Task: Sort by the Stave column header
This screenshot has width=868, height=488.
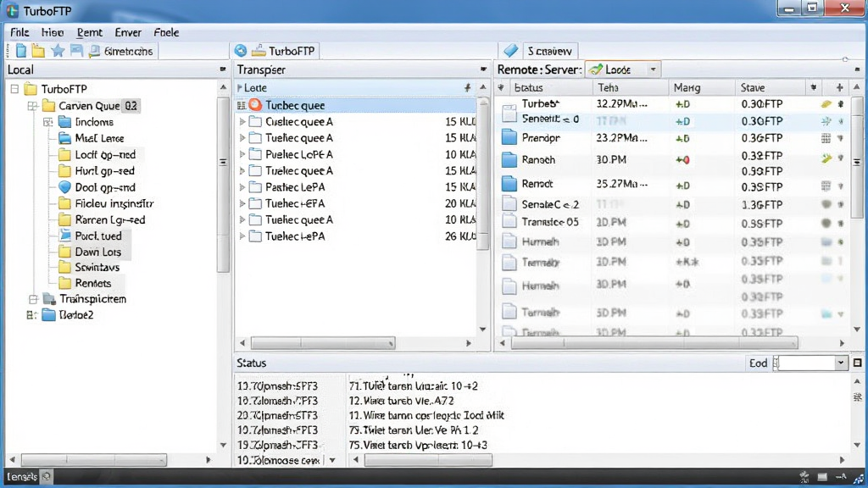Action: click(x=770, y=87)
